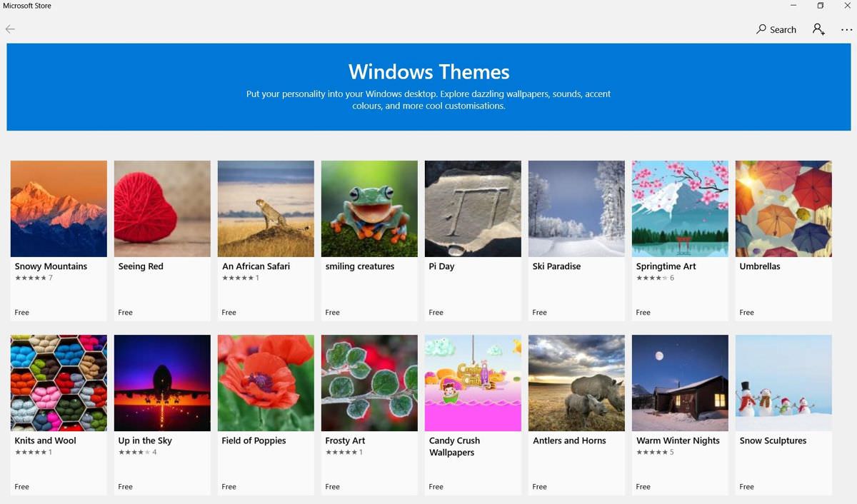Click the Windows Themes banner heading

pyautogui.click(x=428, y=71)
